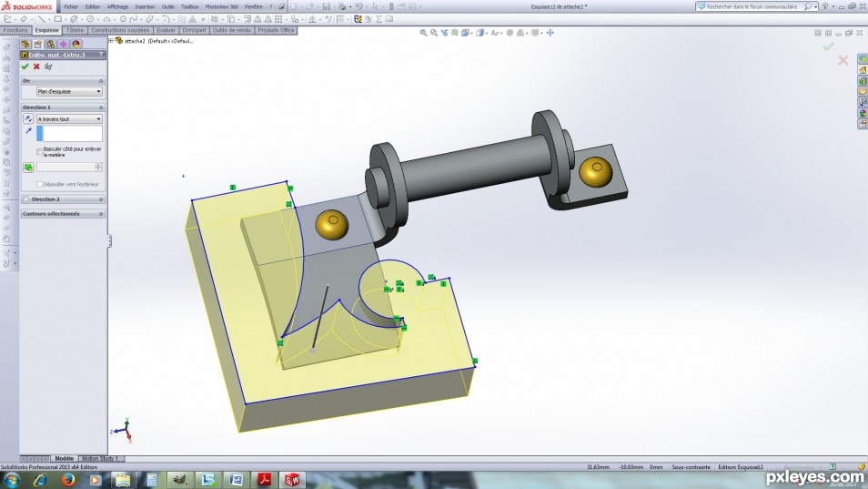The image size is (868, 489).
Task: Open the DimXpertManager tab icon
Action: (63, 44)
